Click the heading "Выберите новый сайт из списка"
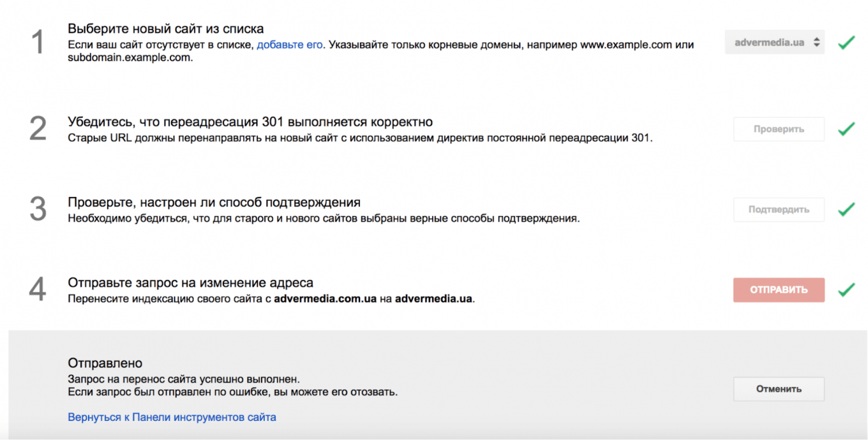The height and width of the screenshot is (440, 868). (166, 29)
